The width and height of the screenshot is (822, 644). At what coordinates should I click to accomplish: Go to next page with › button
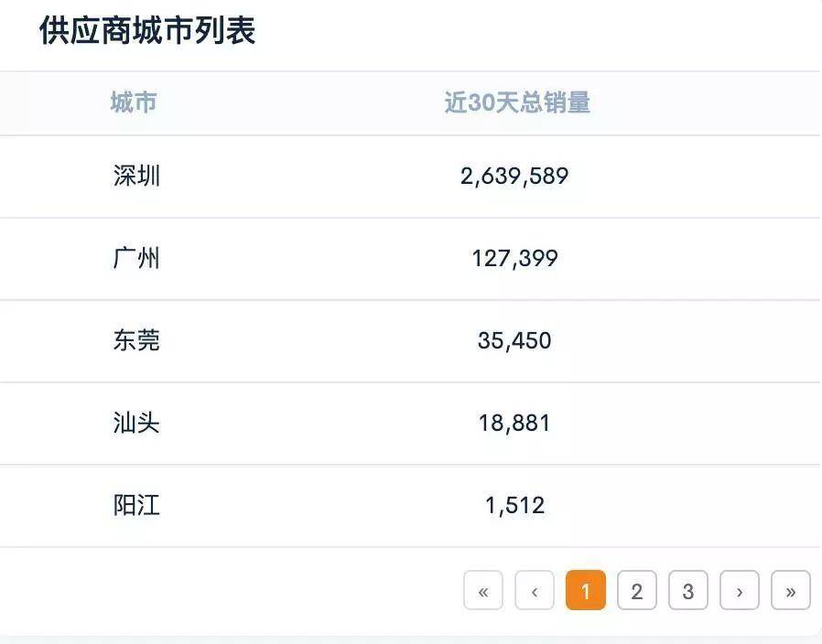point(740,591)
